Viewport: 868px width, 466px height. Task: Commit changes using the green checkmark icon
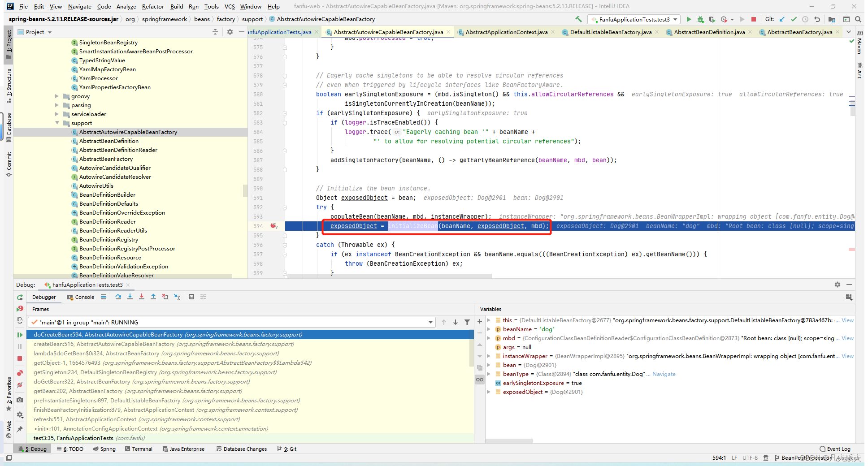click(x=794, y=19)
